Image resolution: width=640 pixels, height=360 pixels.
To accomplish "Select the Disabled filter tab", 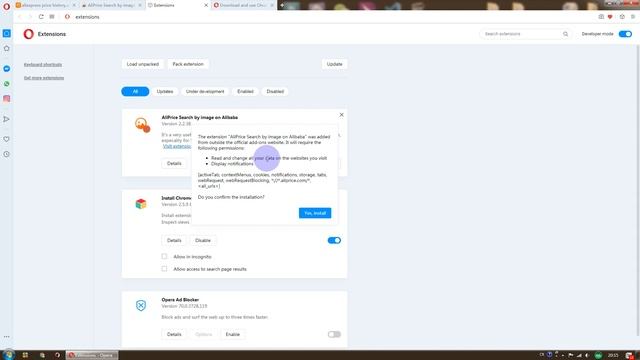I will [x=275, y=91].
